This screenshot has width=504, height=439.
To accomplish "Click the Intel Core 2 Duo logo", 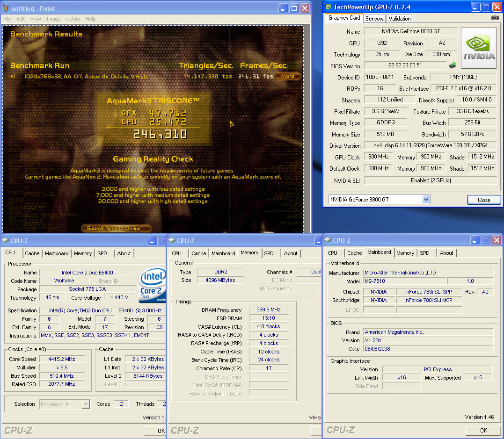I will click(152, 285).
